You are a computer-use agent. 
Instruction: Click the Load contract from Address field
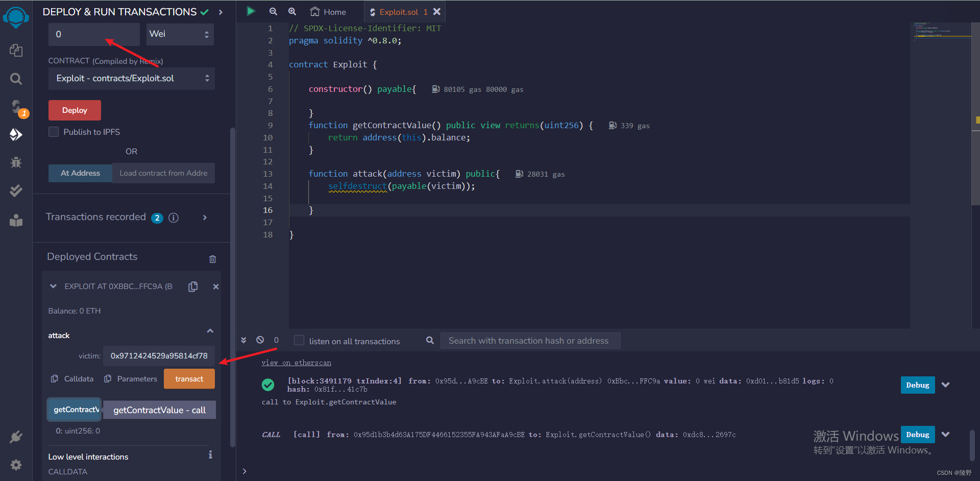click(163, 173)
